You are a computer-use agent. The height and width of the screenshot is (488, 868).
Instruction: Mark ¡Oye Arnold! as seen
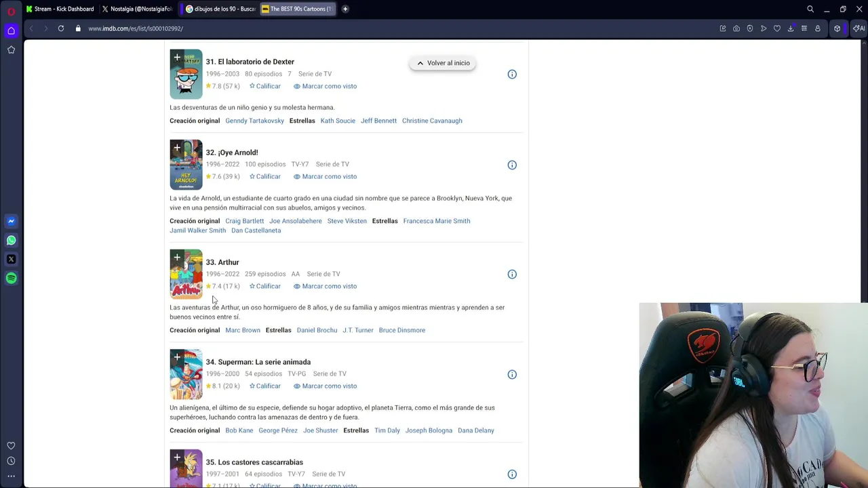pyautogui.click(x=325, y=176)
